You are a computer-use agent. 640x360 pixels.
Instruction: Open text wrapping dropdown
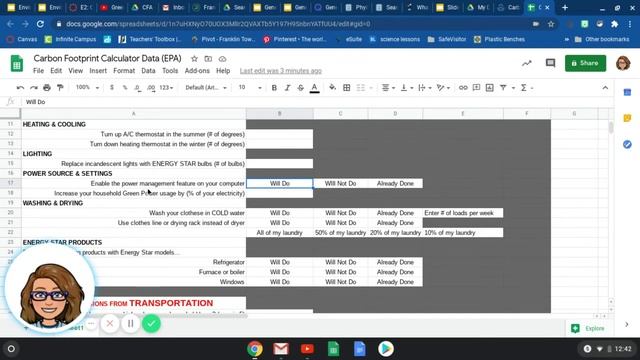425,88
